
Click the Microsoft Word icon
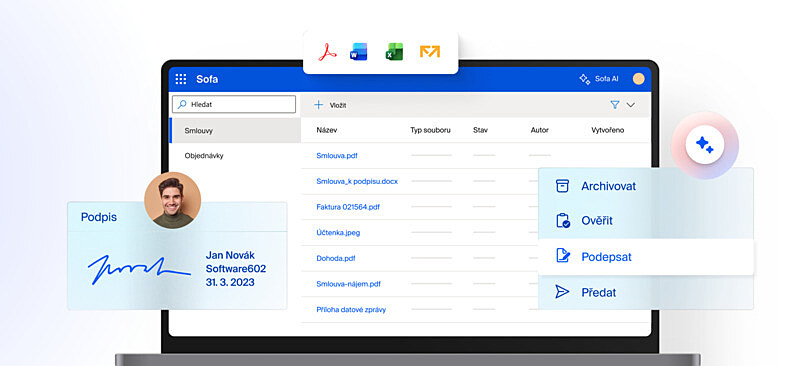click(359, 52)
